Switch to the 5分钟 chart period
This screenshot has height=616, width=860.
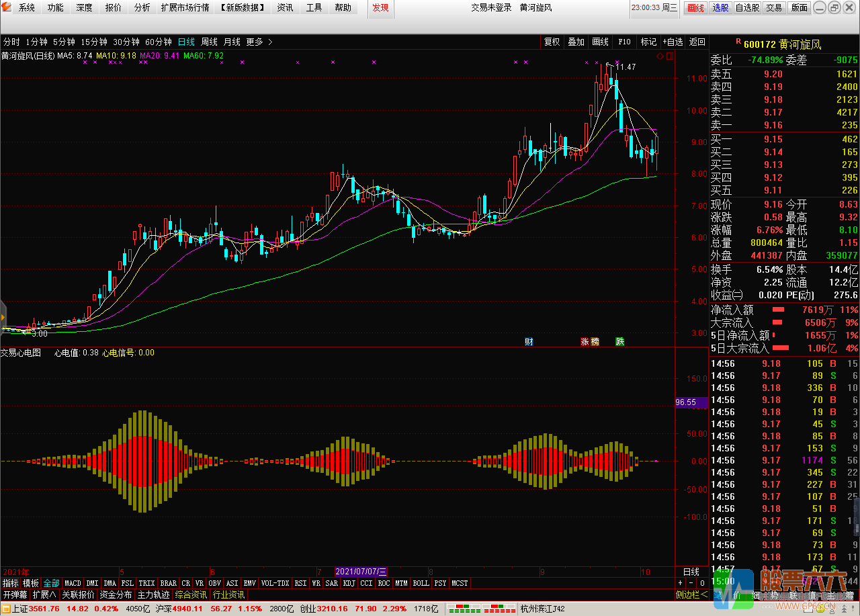(64, 42)
